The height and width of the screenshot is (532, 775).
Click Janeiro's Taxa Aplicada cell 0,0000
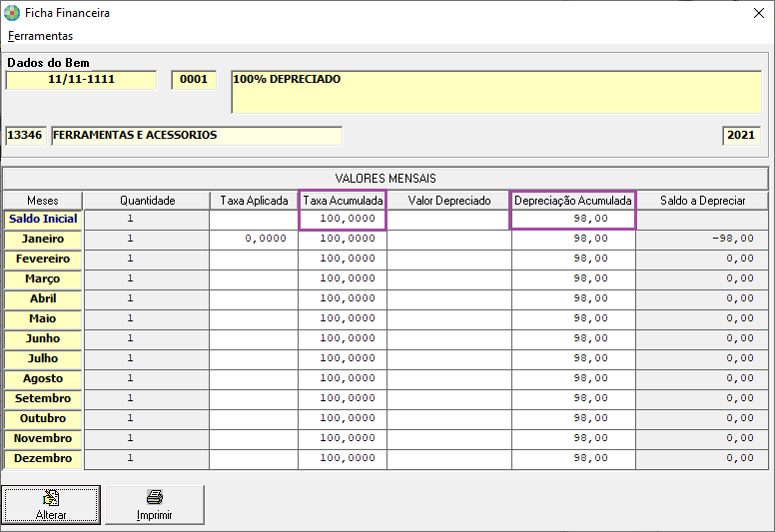pos(254,239)
